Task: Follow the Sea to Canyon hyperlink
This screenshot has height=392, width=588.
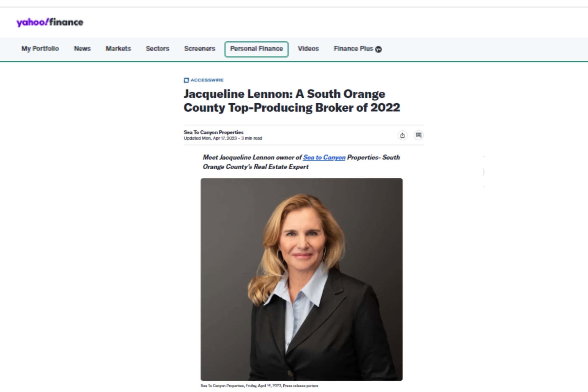Action: [x=324, y=158]
